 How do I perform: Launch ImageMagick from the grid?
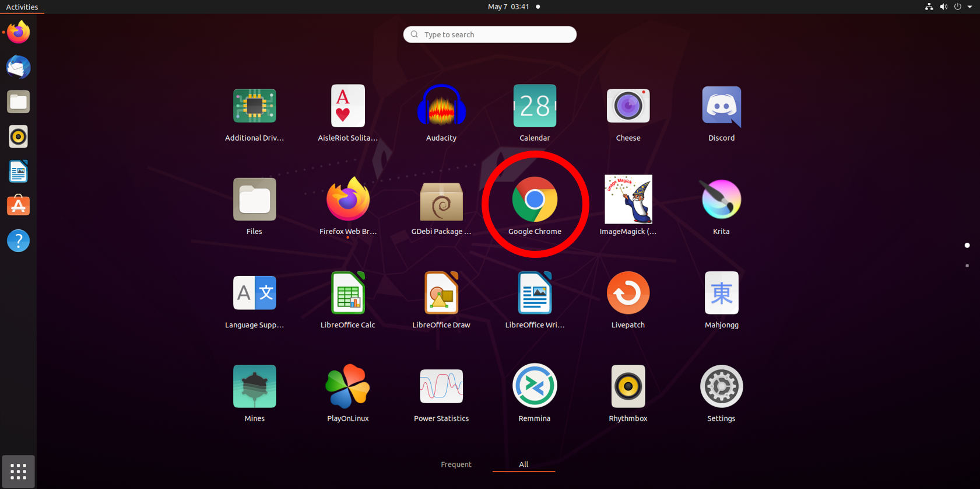(628, 200)
